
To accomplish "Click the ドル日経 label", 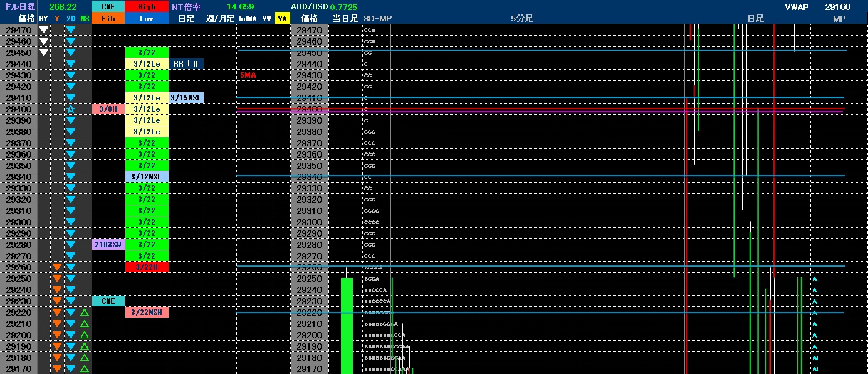I will 19,7.
